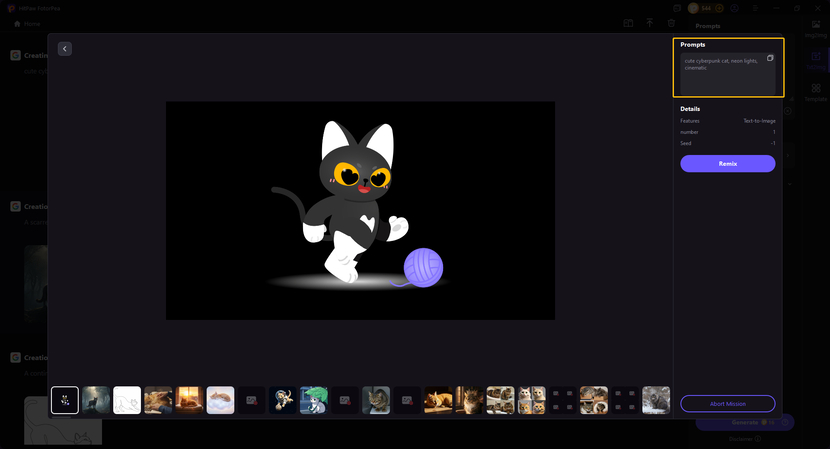Click the compare view icon in the top toolbar
The width and height of the screenshot is (830, 449).
pos(628,23)
